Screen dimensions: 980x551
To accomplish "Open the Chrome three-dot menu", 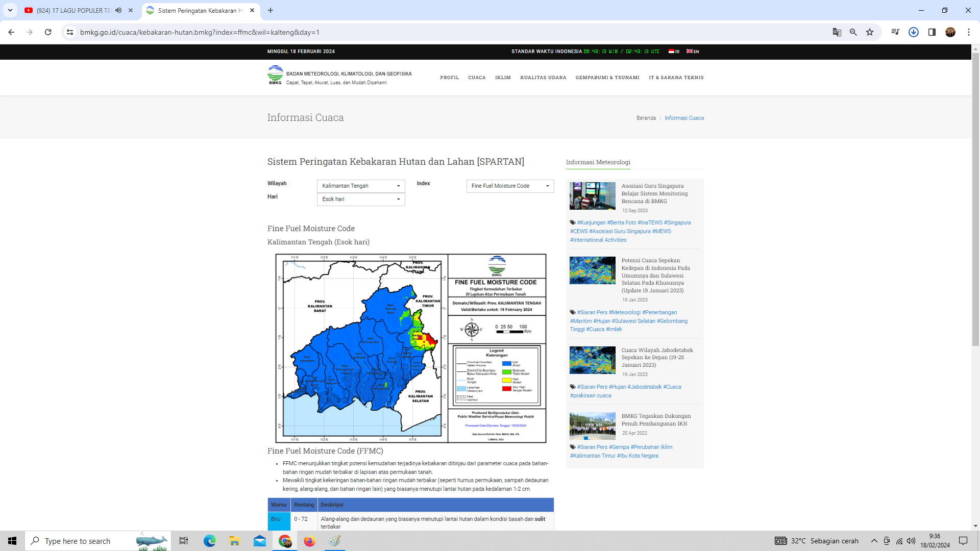I will (x=969, y=32).
